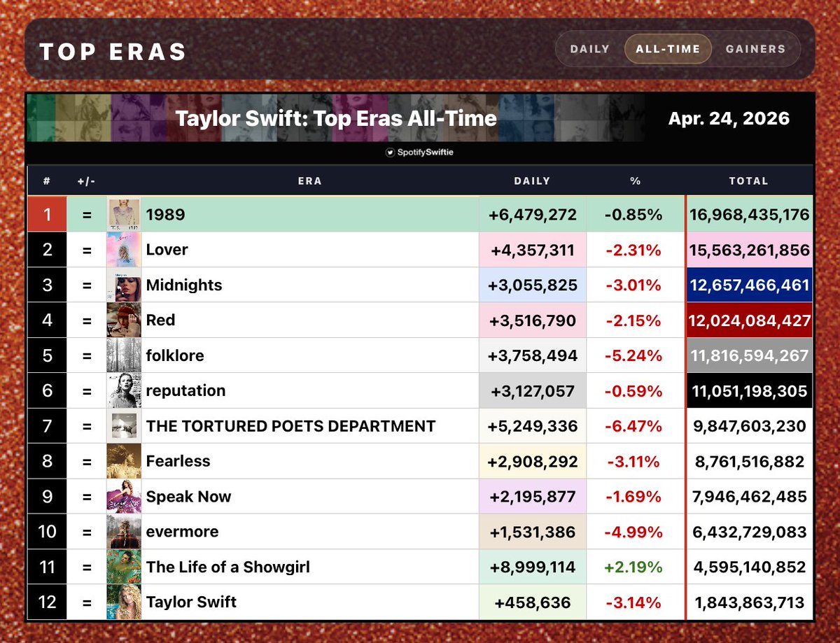
Task: Click the reputation album cover art
Action: pyautogui.click(x=125, y=390)
